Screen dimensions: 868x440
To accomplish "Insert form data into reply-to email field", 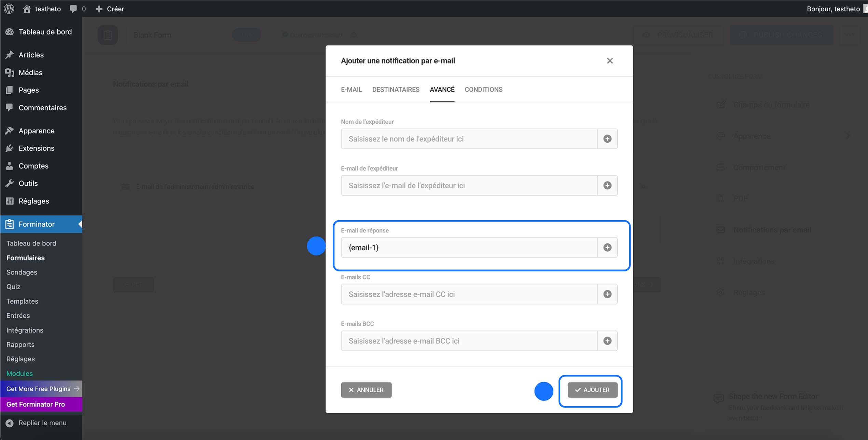I will (607, 247).
